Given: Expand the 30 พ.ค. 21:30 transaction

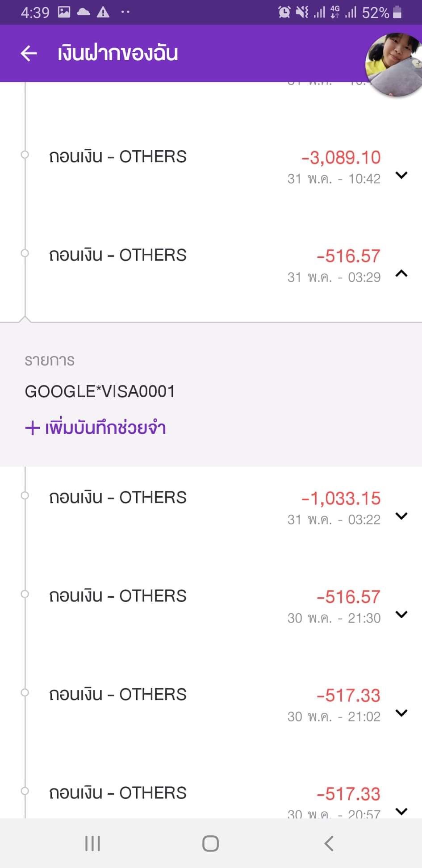Looking at the screenshot, I should click(401, 614).
